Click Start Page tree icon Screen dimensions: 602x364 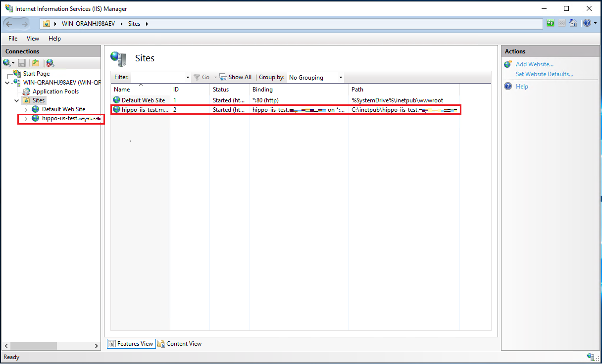[x=17, y=74]
